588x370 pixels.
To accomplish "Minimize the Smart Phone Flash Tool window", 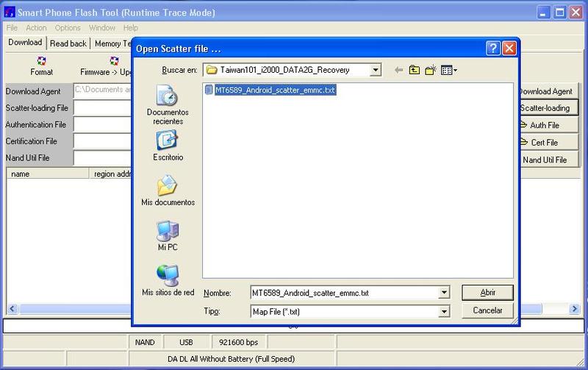I will pos(543,13).
